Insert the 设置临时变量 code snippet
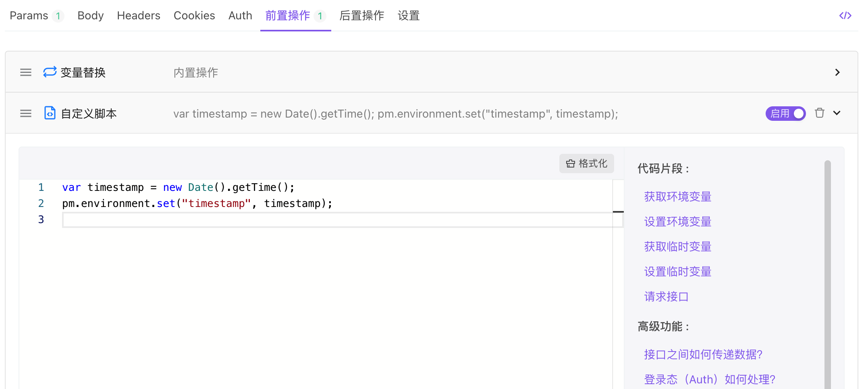The height and width of the screenshot is (389, 868). pyautogui.click(x=677, y=271)
